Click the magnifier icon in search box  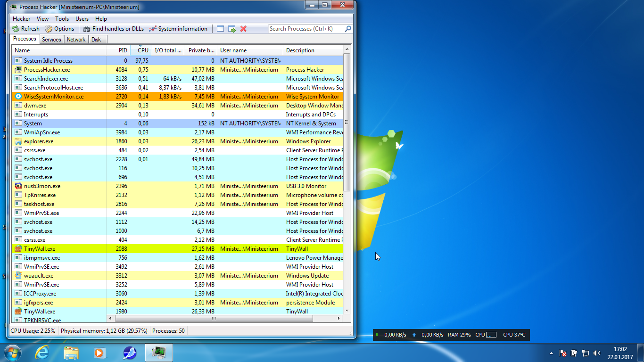tap(348, 29)
